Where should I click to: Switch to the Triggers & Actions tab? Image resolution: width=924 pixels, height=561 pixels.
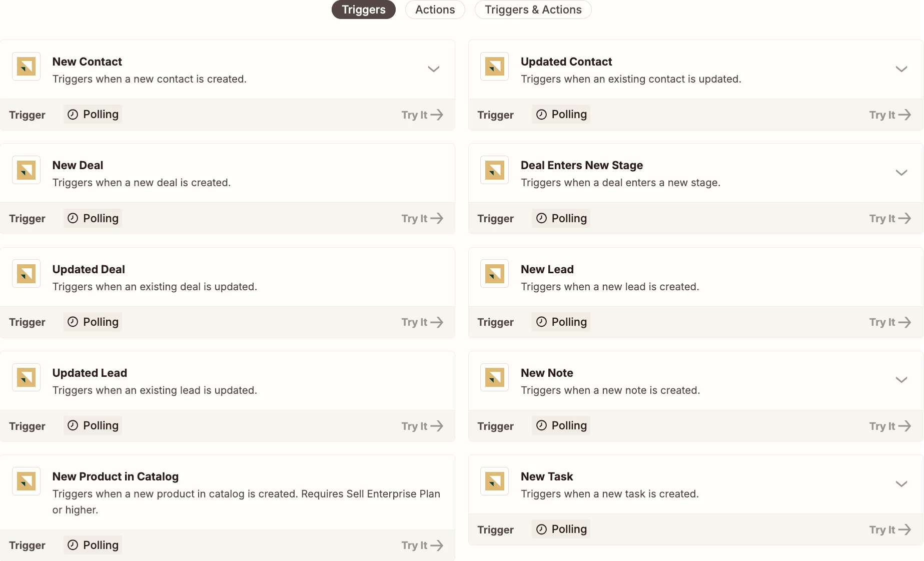(533, 10)
